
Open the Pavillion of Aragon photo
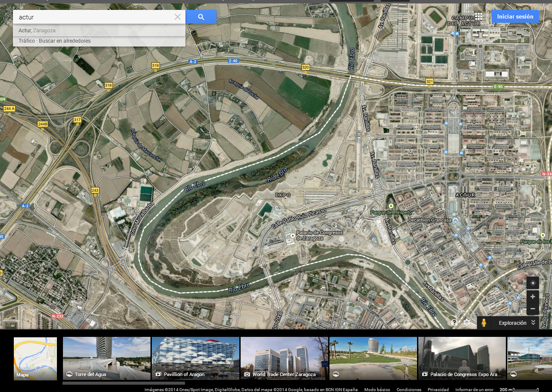[195, 358]
